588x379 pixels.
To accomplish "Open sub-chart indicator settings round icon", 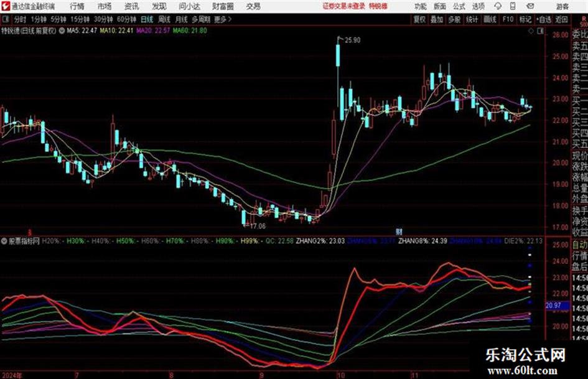I will (x=4, y=241).
